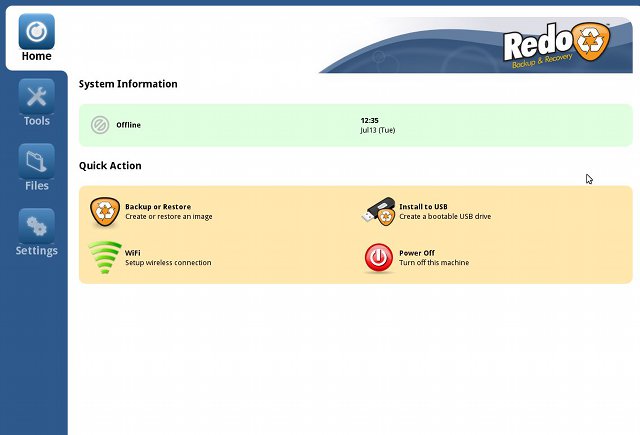
Task: Open Backup or Restore quick action
Action: coord(158,206)
